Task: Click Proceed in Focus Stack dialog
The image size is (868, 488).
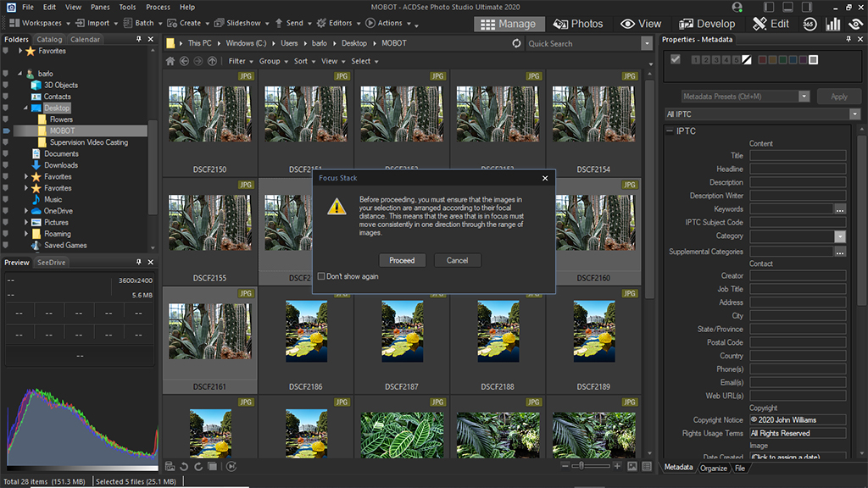Action: [402, 260]
